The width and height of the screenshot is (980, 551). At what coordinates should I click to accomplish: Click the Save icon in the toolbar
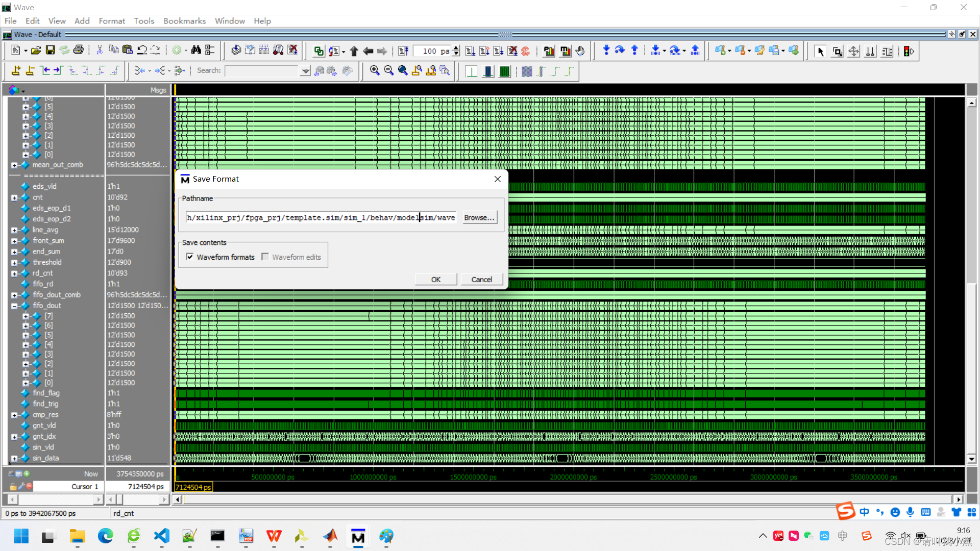pyautogui.click(x=50, y=51)
